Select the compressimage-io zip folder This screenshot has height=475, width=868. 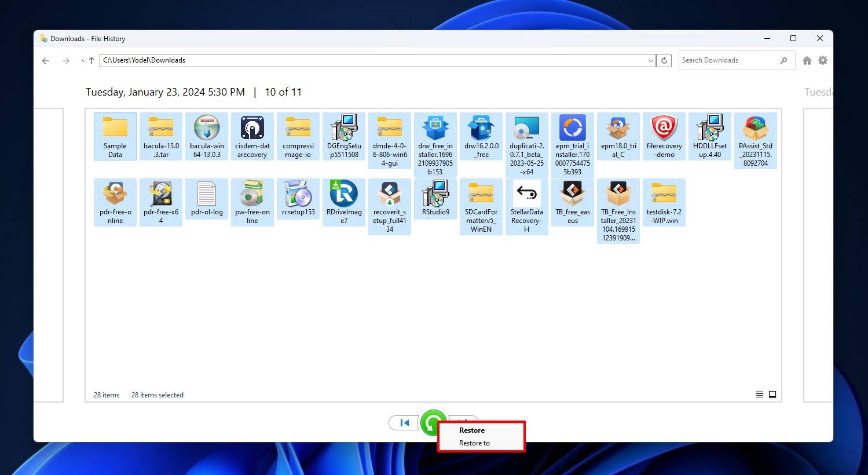click(x=298, y=136)
